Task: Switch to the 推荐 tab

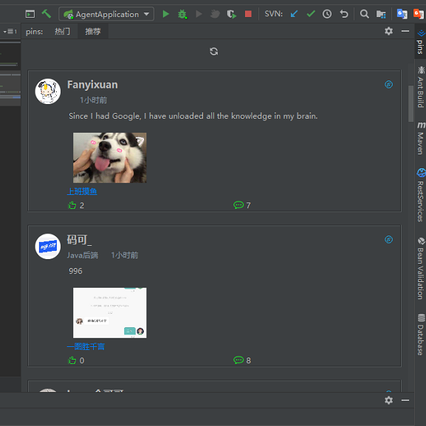Action: (x=93, y=31)
